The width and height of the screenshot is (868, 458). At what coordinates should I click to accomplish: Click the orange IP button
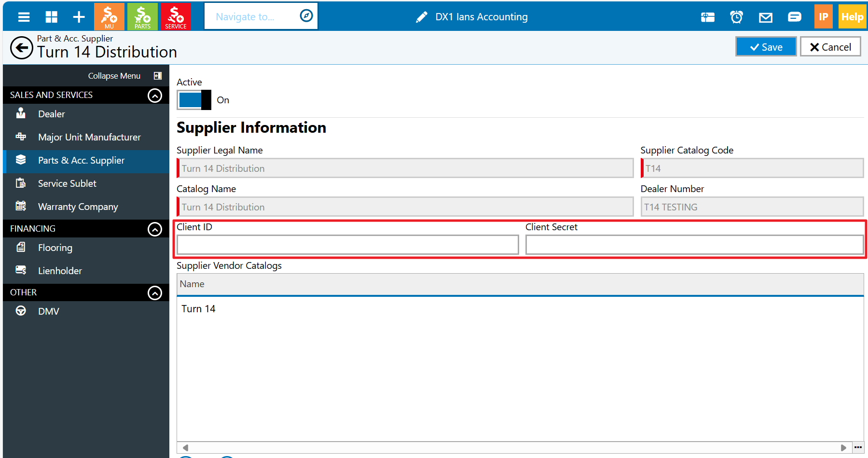point(823,17)
